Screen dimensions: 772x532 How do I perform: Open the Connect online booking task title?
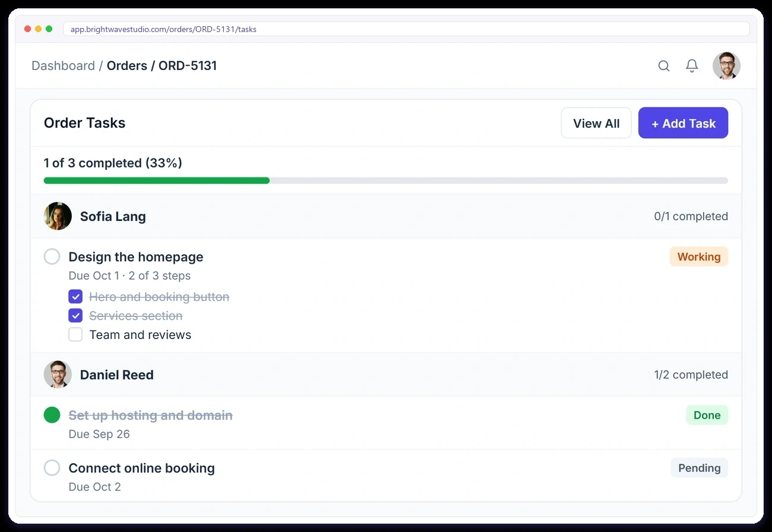click(142, 468)
